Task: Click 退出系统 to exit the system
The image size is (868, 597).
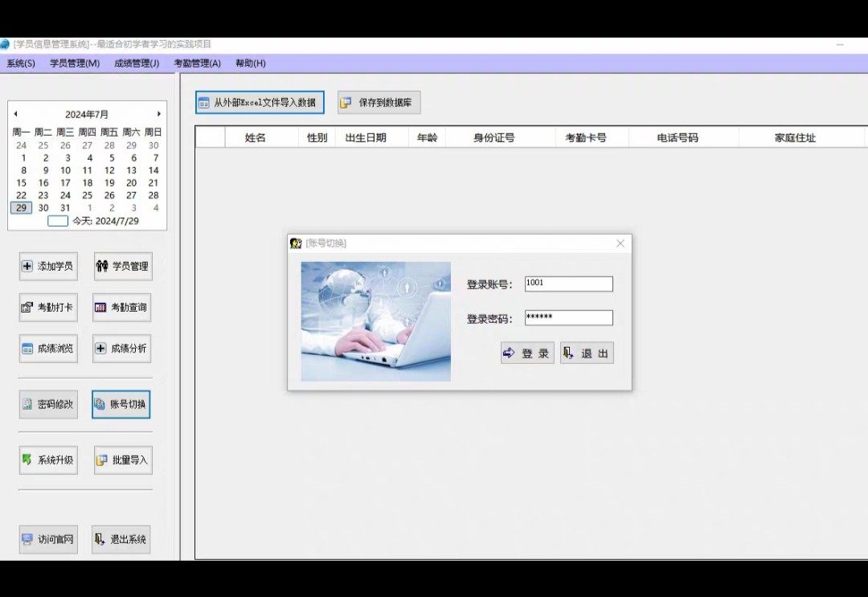Action: 121,539
